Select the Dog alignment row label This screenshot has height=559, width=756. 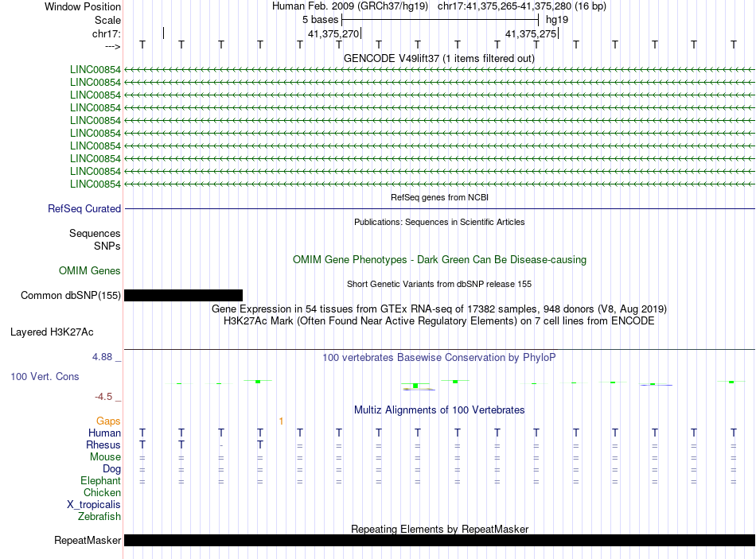(x=111, y=469)
